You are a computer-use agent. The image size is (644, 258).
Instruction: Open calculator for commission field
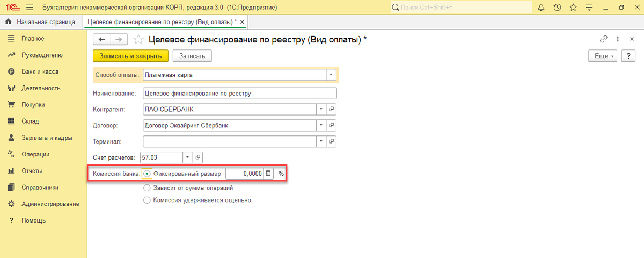coord(269,174)
